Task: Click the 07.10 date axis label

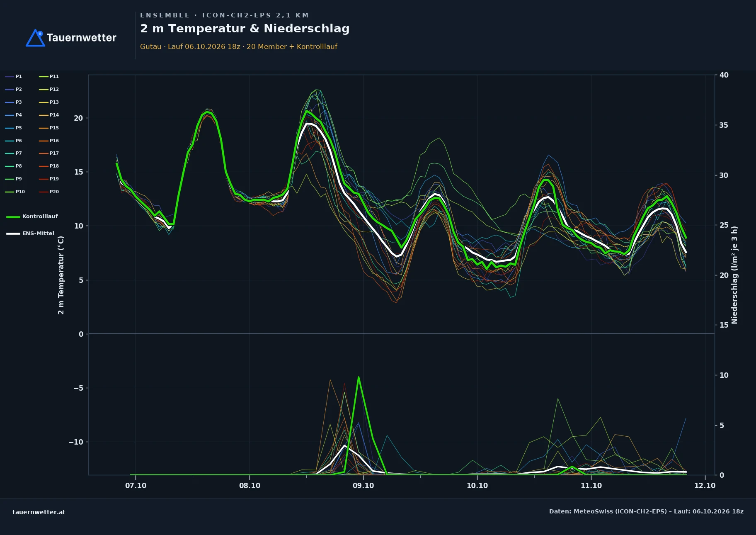Action: (x=136, y=486)
